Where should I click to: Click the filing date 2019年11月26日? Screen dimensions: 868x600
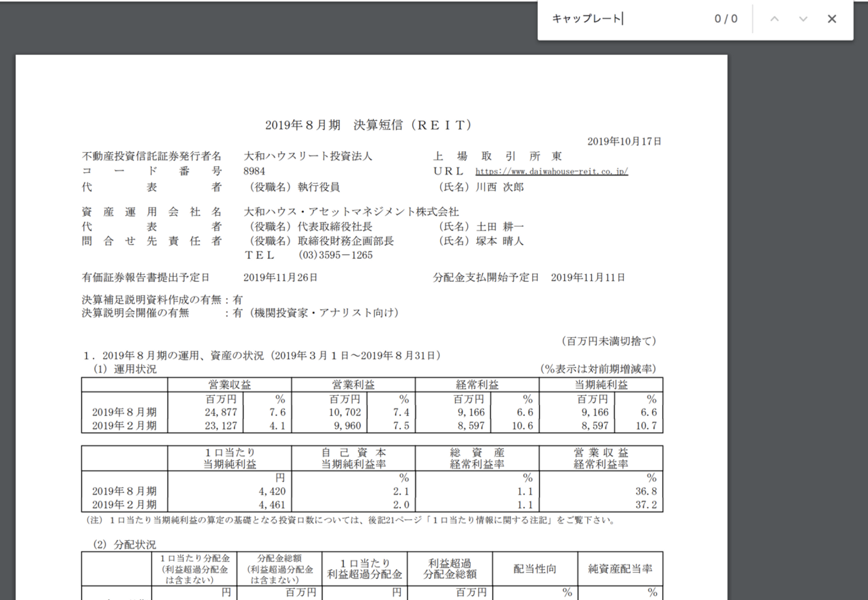point(280,277)
